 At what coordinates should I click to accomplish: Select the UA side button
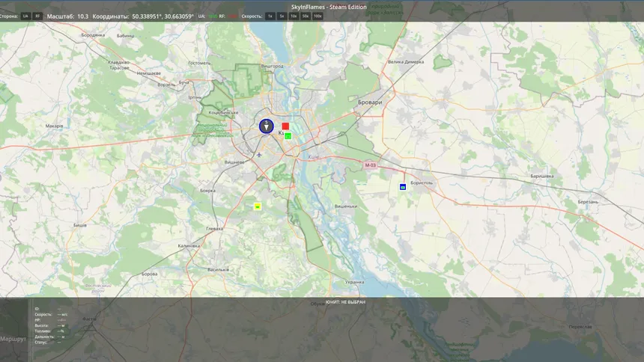(25, 16)
